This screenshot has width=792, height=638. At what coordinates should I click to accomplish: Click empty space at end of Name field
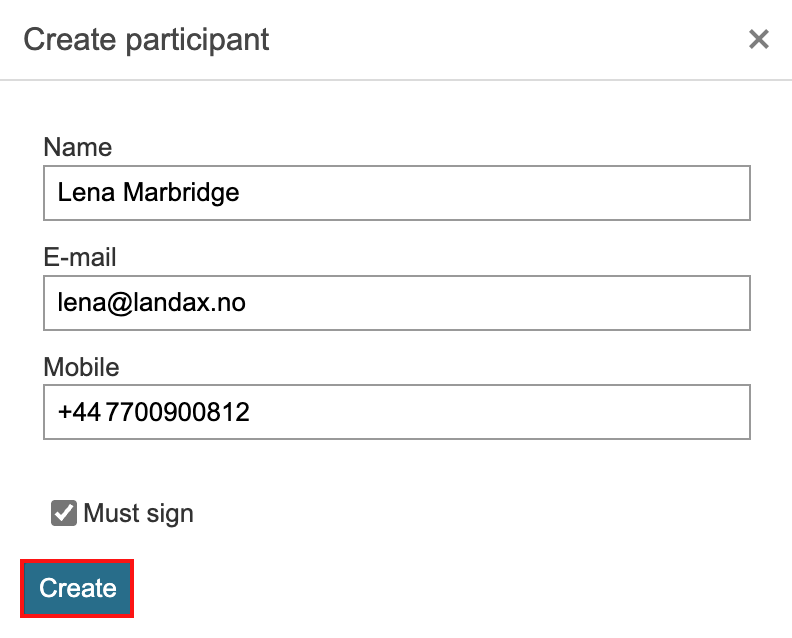(x=600, y=192)
